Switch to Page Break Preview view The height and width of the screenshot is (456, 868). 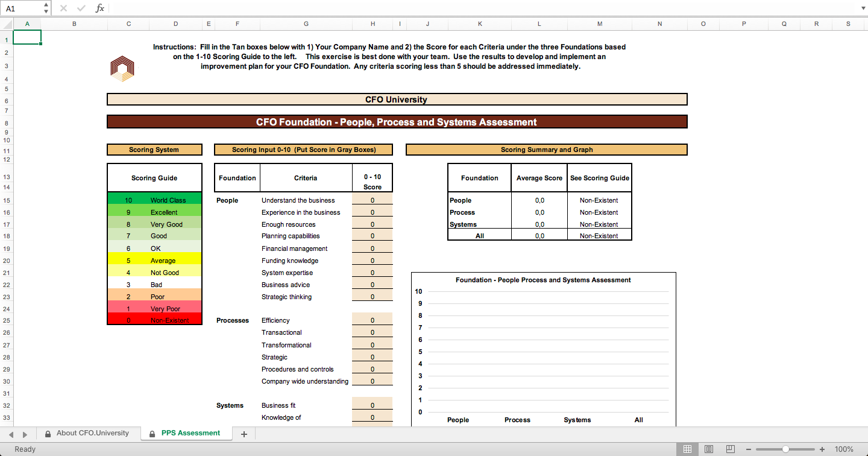coord(731,449)
